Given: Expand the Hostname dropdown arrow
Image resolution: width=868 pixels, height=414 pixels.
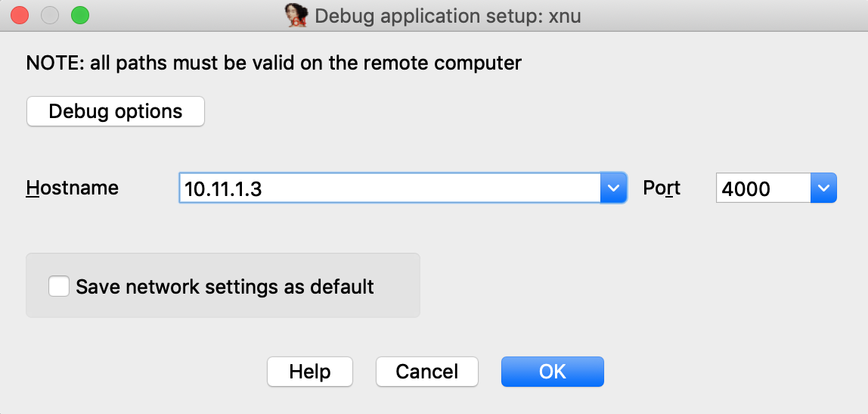Looking at the screenshot, I should pos(613,188).
